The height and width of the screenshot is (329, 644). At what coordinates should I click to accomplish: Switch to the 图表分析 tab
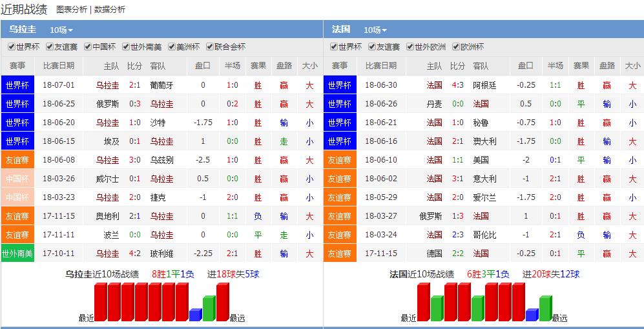pos(72,10)
